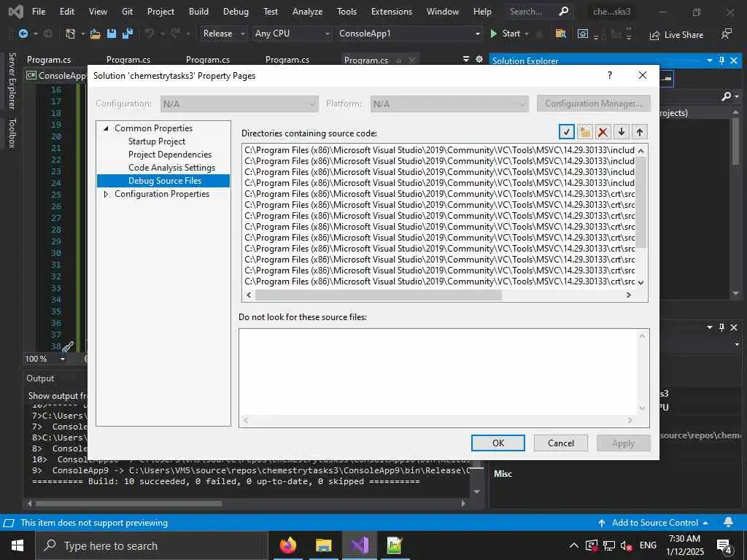Open the Start button dropdown arrow

pos(527,34)
